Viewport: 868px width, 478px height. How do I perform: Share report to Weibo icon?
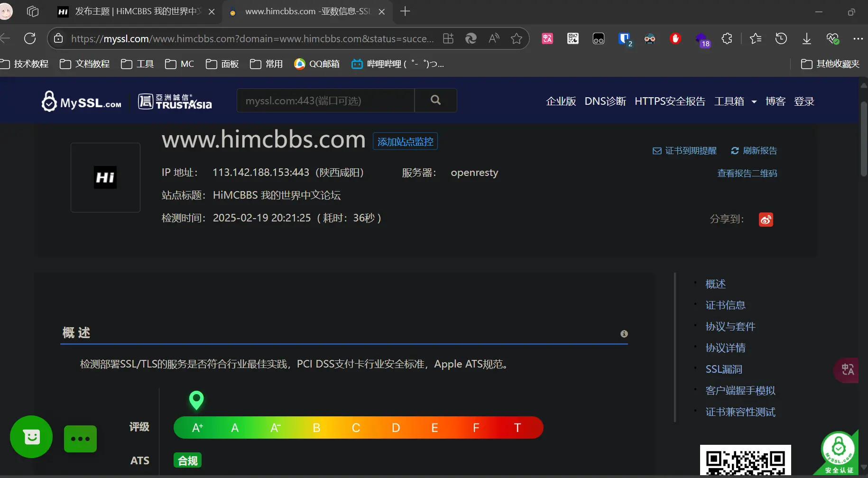coord(766,220)
